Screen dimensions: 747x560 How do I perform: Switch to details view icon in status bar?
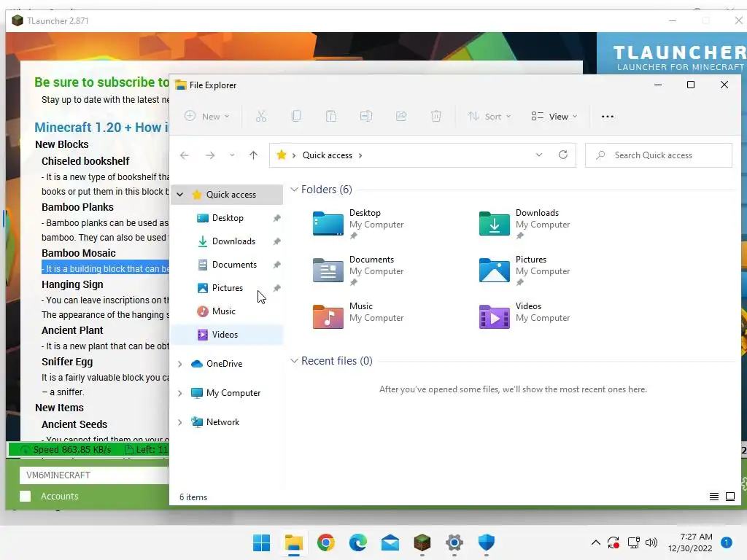coord(713,497)
